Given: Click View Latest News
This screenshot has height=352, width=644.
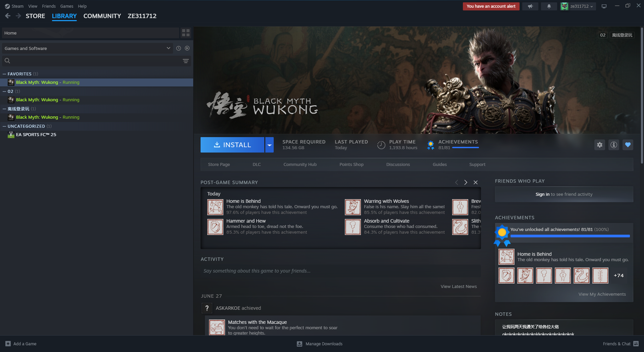Looking at the screenshot, I should [458, 286].
